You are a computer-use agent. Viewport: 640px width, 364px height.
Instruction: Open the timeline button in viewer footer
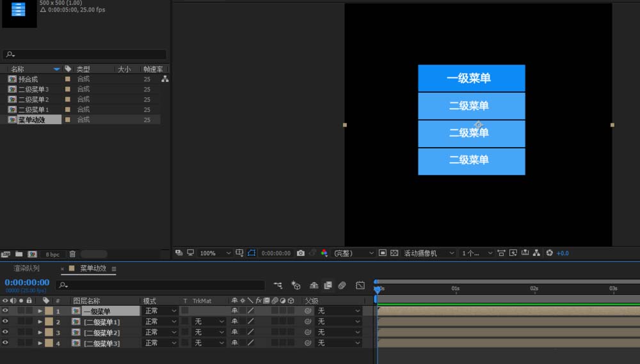click(525, 253)
